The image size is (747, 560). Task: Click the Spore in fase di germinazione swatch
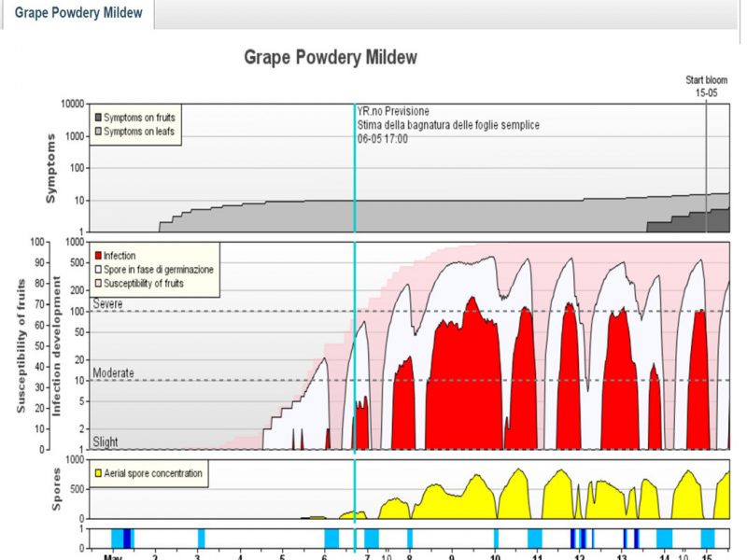pyautogui.click(x=96, y=269)
